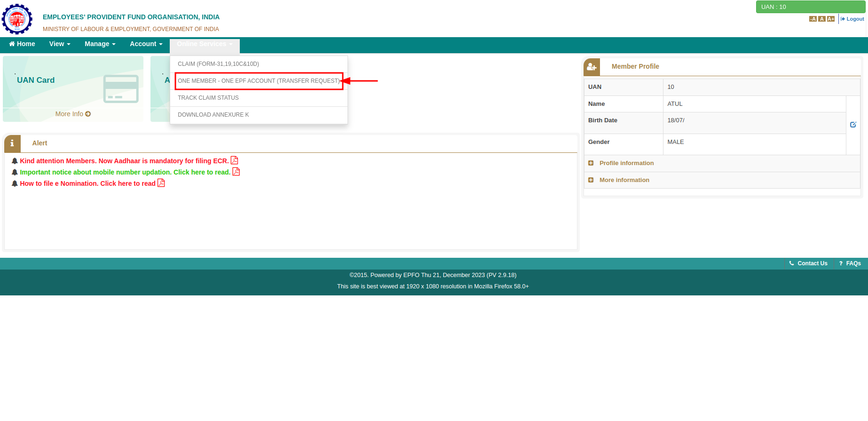Viewport: 868px width, 421px height.
Task: Click the edit pencil icon beside Birth Date
Action: click(853, 125)
